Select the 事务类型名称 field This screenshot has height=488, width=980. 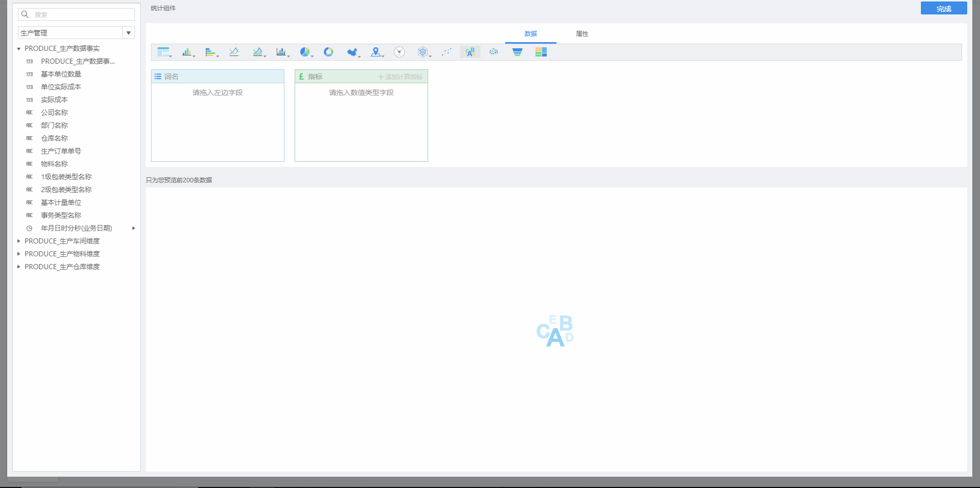pos(61,215)
